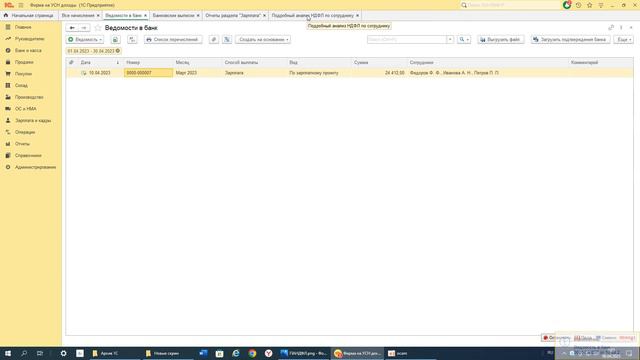Screen dimensions: 640x360
Task: Toggle sort on the Дата column
Action: click(x=100, y=62)
